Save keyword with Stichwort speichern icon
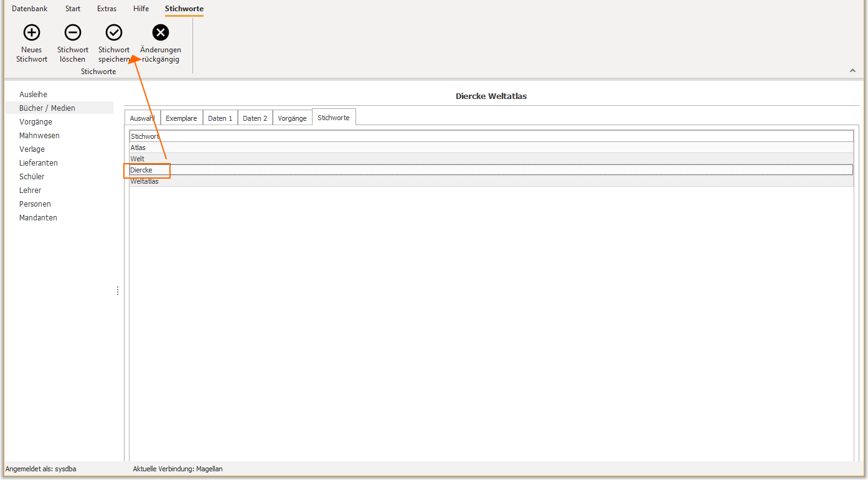 point(114,44)
